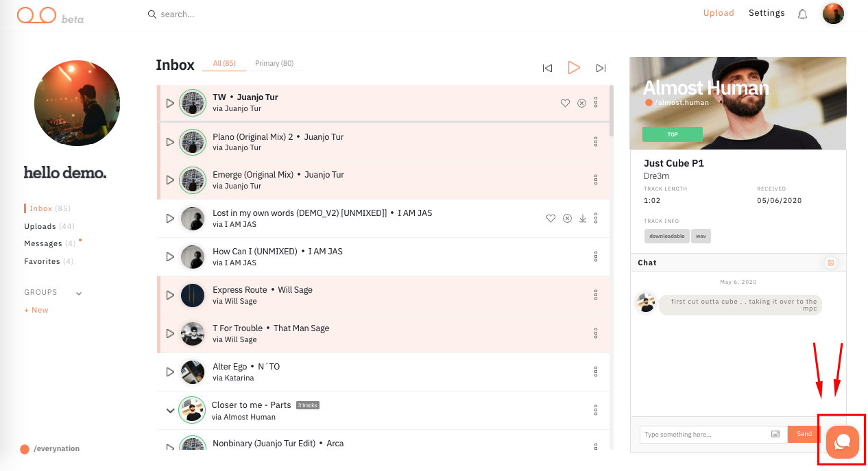The width and height of the screenshot is (868, 471).
Task: Start playback with the orange play button
Action: (574, 67)
